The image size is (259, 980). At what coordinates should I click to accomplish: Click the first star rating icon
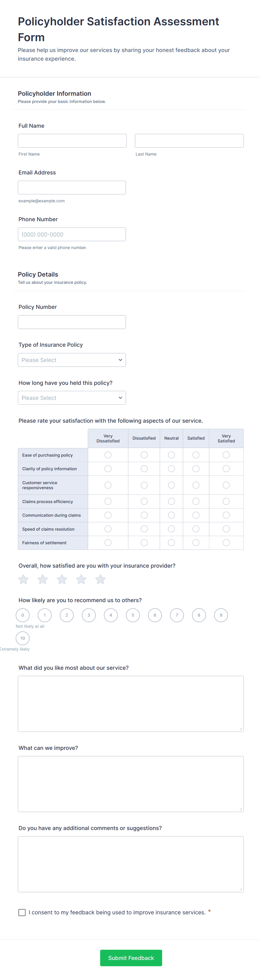click(23, 579)
